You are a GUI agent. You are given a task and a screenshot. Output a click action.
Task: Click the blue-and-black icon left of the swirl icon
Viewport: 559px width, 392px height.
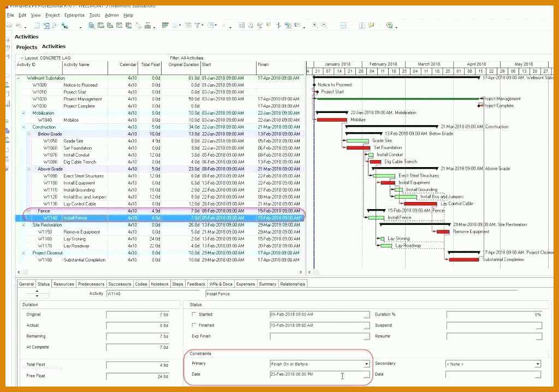(x=128, y=25)
